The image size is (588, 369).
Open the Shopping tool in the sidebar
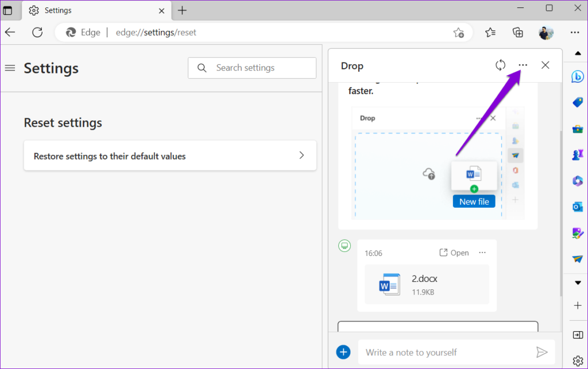[577, 102]
